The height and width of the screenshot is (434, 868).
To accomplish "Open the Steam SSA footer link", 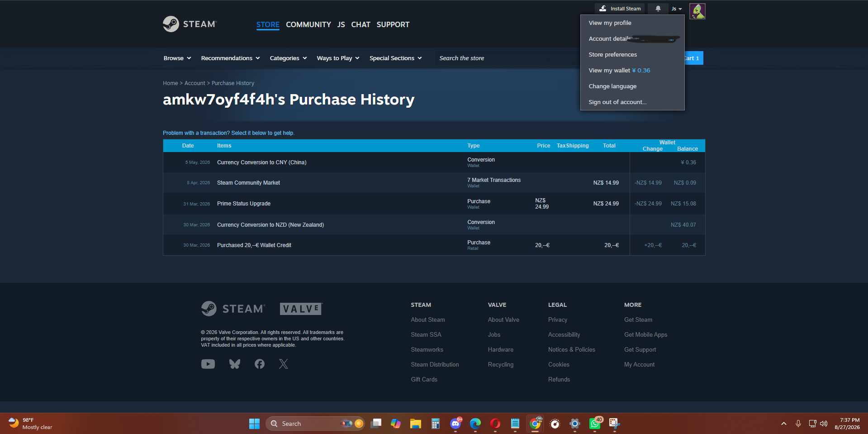I will click(x=426, y=334).
